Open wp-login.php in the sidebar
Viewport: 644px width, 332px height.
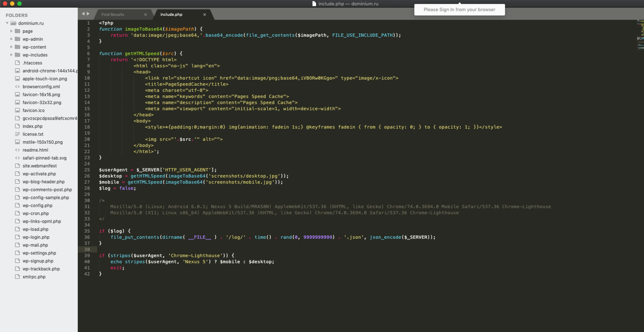36,237
